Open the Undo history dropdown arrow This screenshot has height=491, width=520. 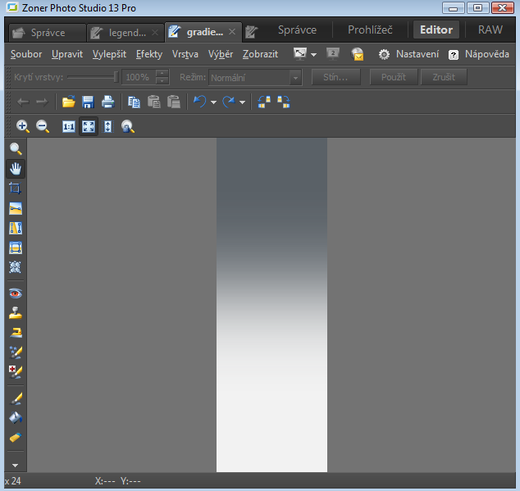(214, 102)
